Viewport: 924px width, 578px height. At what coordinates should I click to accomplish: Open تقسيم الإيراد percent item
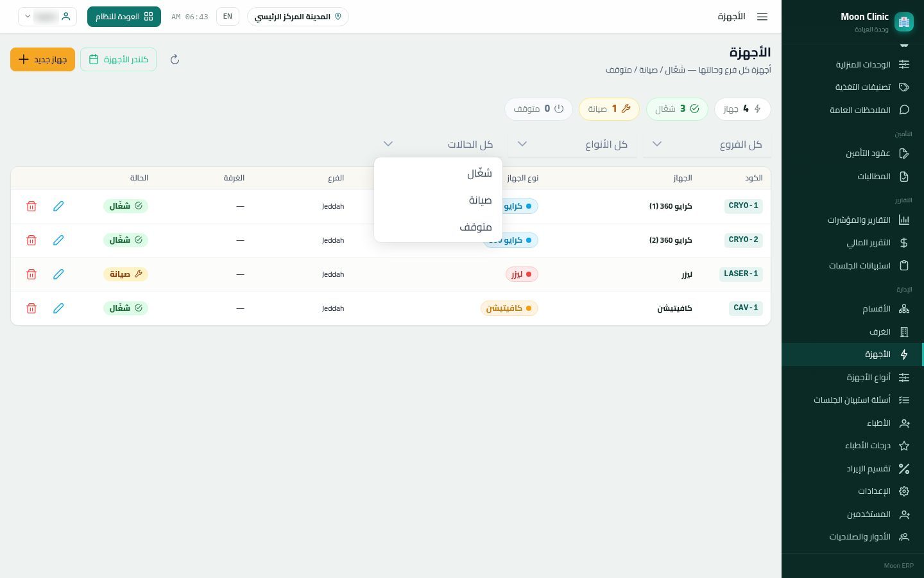point(852,469)
